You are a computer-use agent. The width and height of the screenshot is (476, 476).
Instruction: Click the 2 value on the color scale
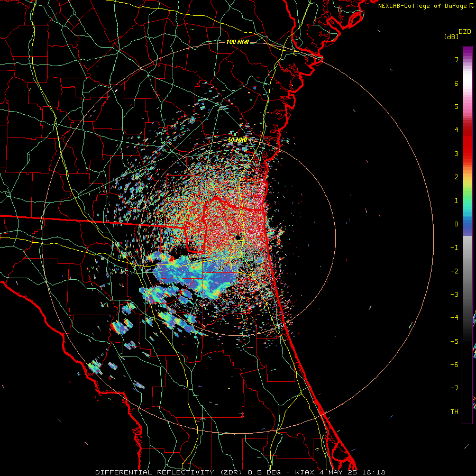456,177
